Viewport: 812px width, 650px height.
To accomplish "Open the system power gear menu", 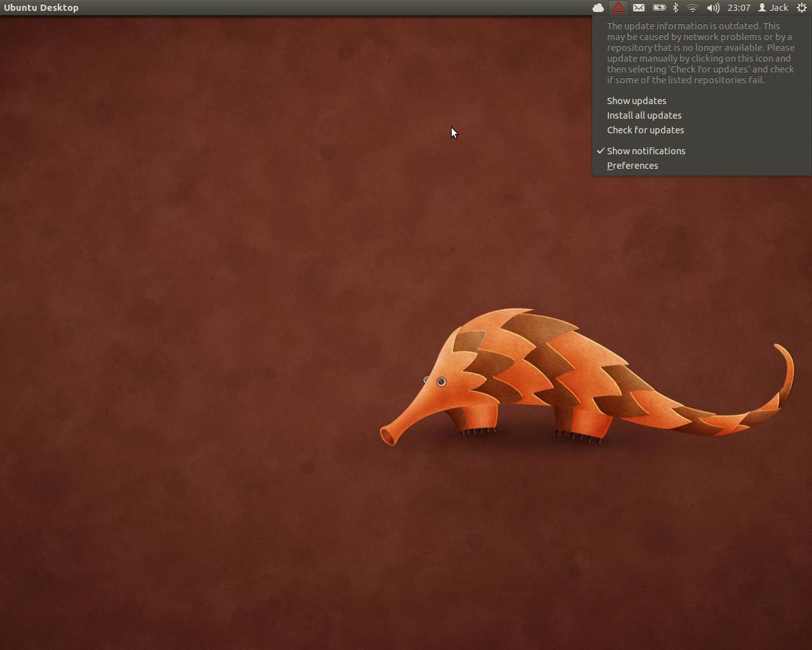I will (801, 8).
